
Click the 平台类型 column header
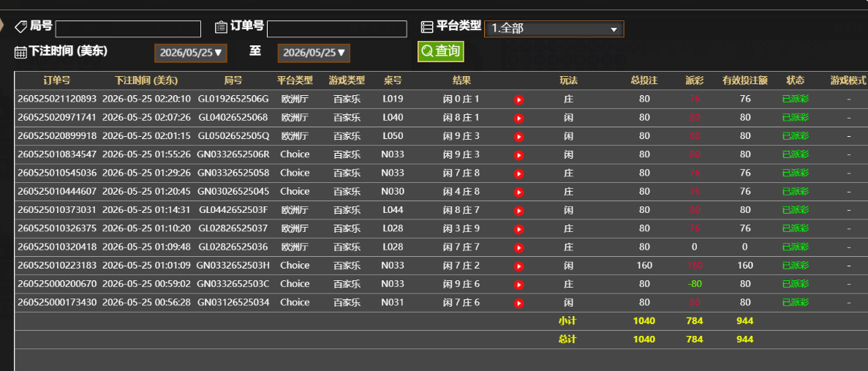295,80
